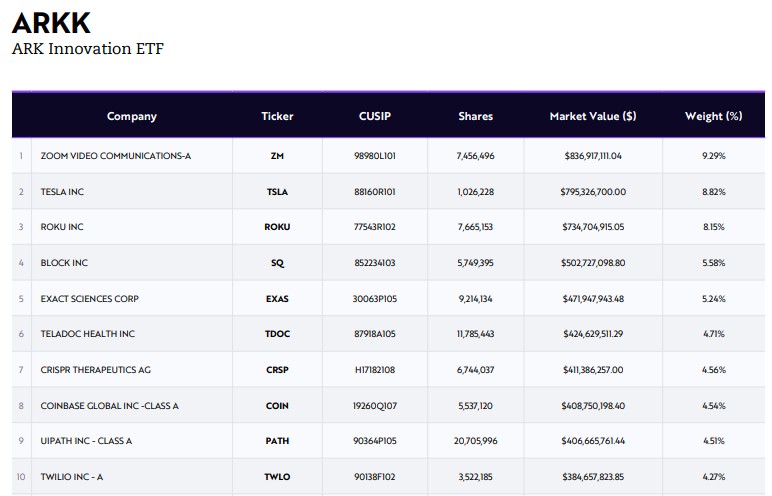This screenshot has width=772, height=496.
Task: Click the Weight (%) column header
Action: [x=713, y=116]
